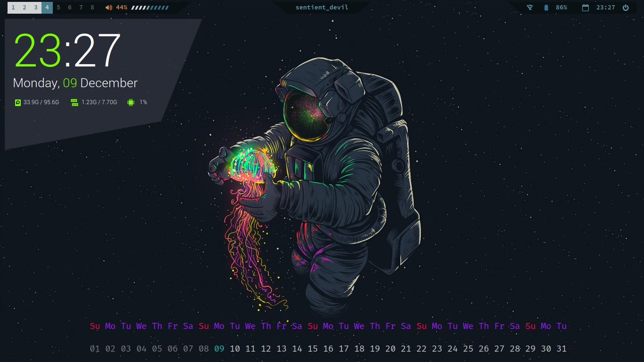Click the 1.23G / 7.70G memory usage
Viewport: 644px width, 362px height.
tap(99, 102)
